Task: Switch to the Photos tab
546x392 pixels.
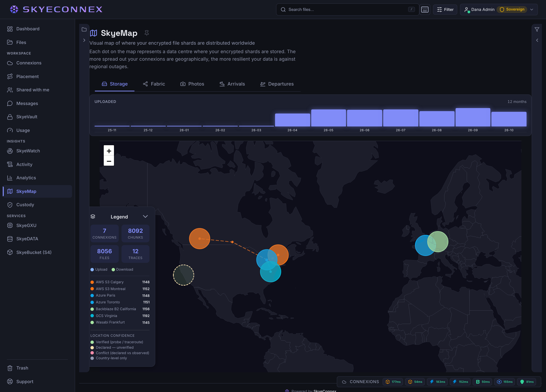Action: [192, 84]
